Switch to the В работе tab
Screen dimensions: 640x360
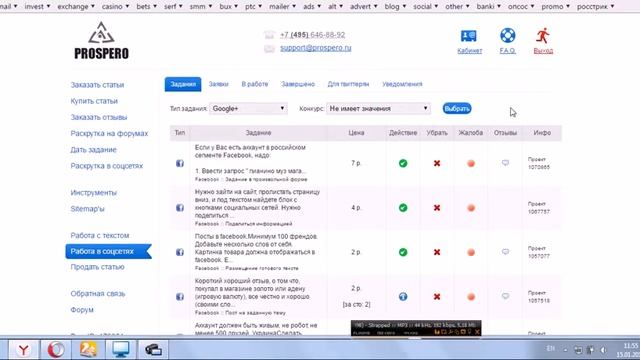pos(255,84)
